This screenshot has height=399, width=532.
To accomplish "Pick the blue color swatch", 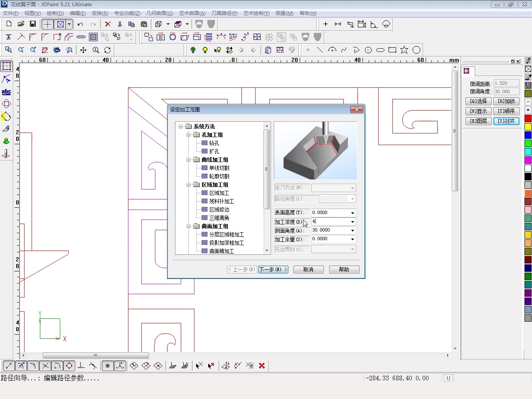I will tap(528, 135).
